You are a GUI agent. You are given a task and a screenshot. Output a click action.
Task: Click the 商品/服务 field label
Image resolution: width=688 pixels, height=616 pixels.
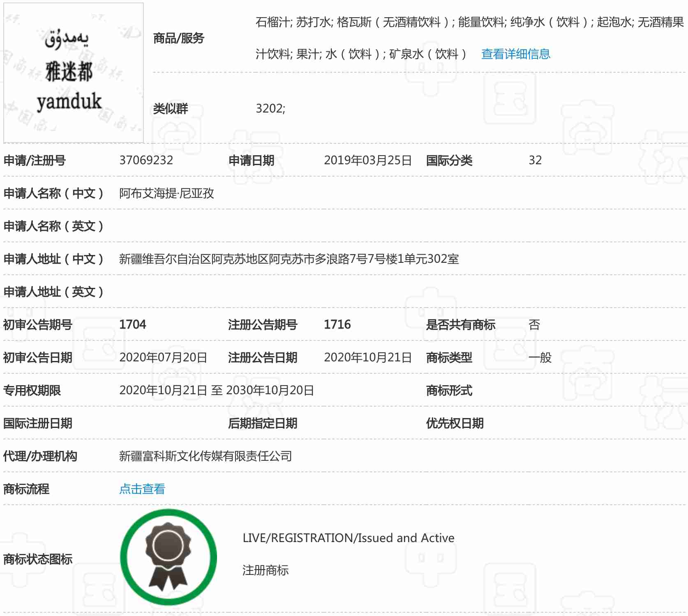[178, 38]
